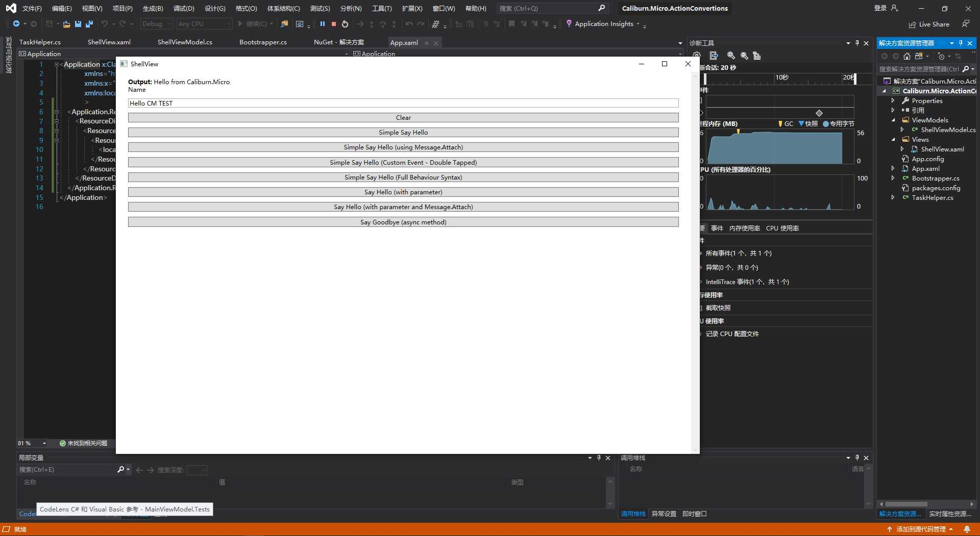Viewport: 980px width, 536px height.
Task: Switch to the 异常设置 tab
Action: 664,514
